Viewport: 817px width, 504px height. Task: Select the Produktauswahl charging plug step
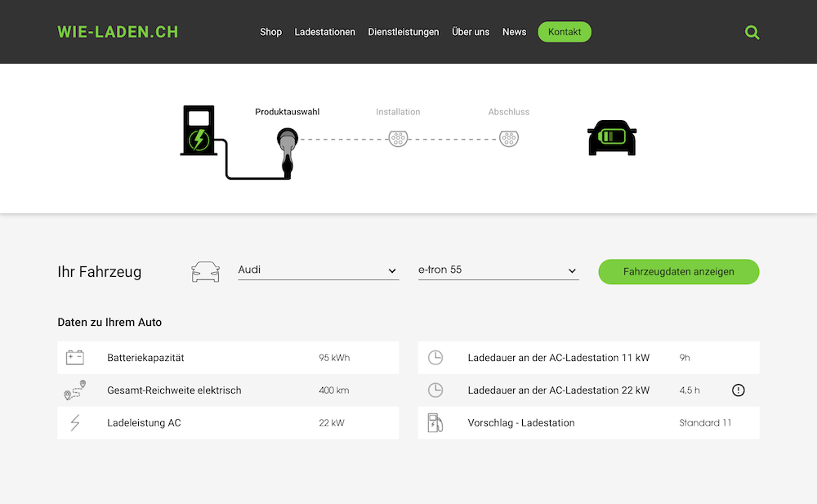[x=287, y=153]
